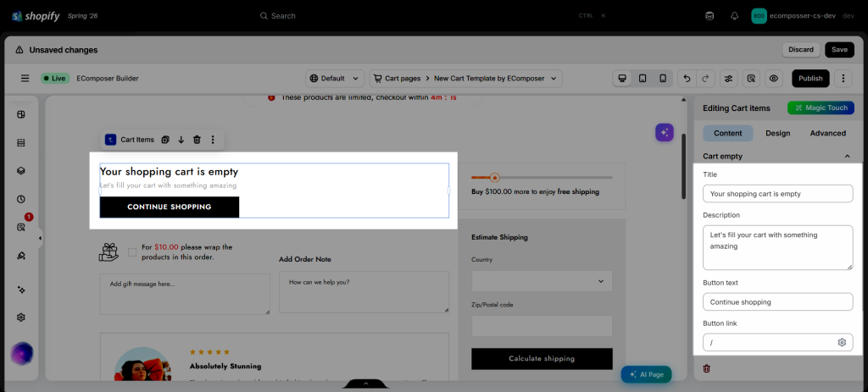Image resolution: width=868 pixels, height=392 pixels.
Task: Switch to the Advanced tab
Action: click(827, 133)
